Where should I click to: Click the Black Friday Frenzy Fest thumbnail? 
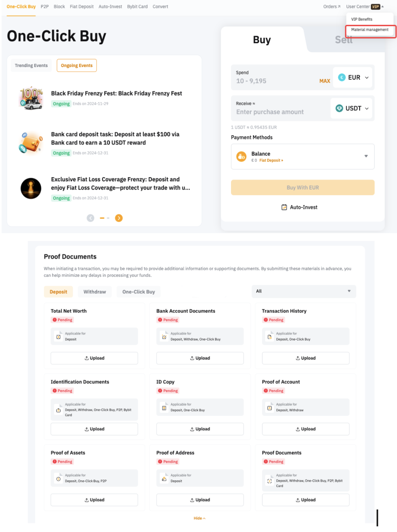pyautogui.click(x=31, y=98)
